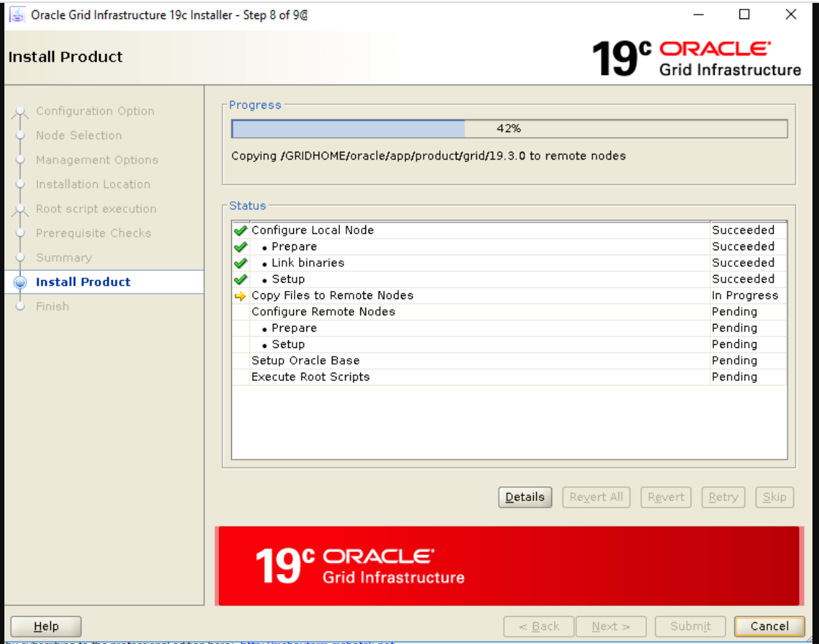
Task: Open the Details log button
Action: tap(525, 497)
